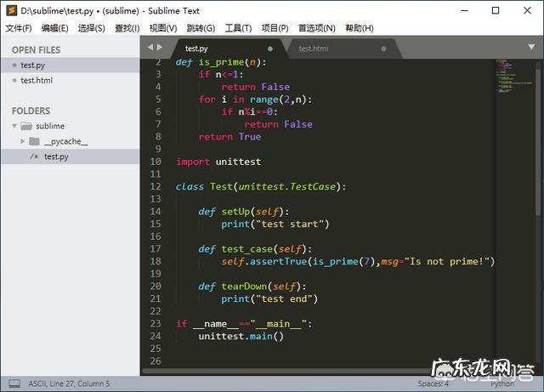Click the dot beside test.py in Open Files

(14, 65)
